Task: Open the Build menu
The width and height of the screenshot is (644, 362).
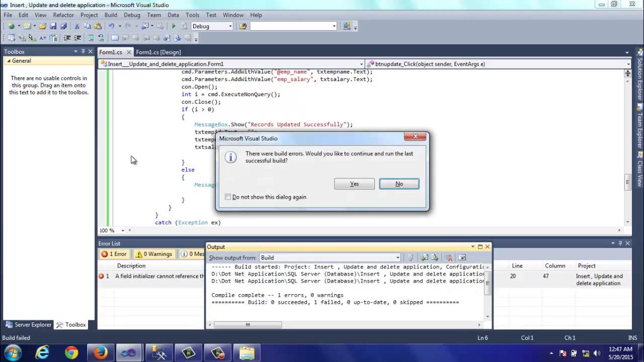Action: pyautogui.click(x=111, y=15)
